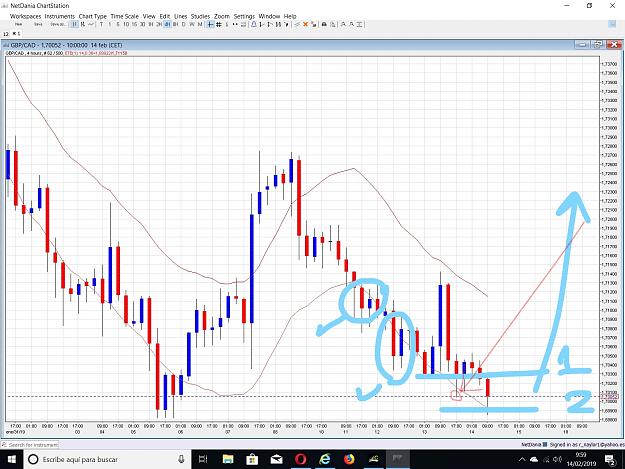Screen dimensions: 625x469
Task: Select the 2H time scale button
Action: tap(159, 24)
